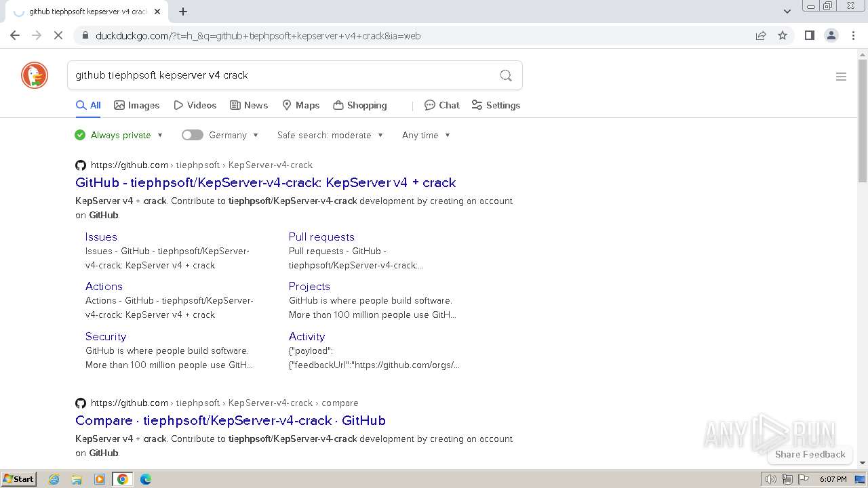The width and height of the screenshot is (868, 488).
Task: Click the scrollbar down arrow
Action: pyautogui.click(x=863, y=463)
